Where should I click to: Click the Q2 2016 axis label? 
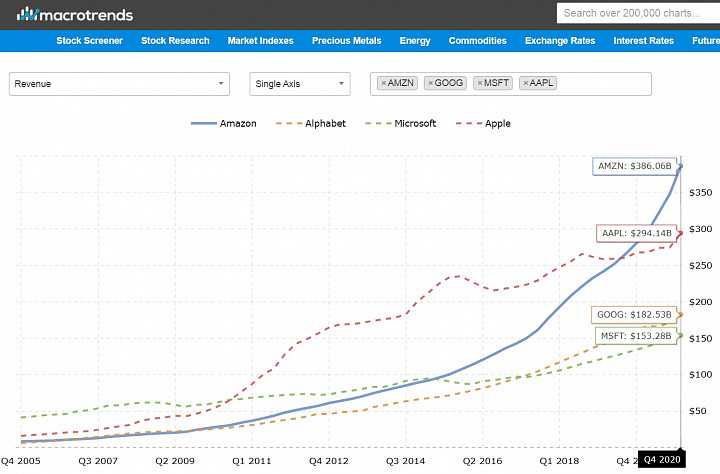tap(482, 461)
